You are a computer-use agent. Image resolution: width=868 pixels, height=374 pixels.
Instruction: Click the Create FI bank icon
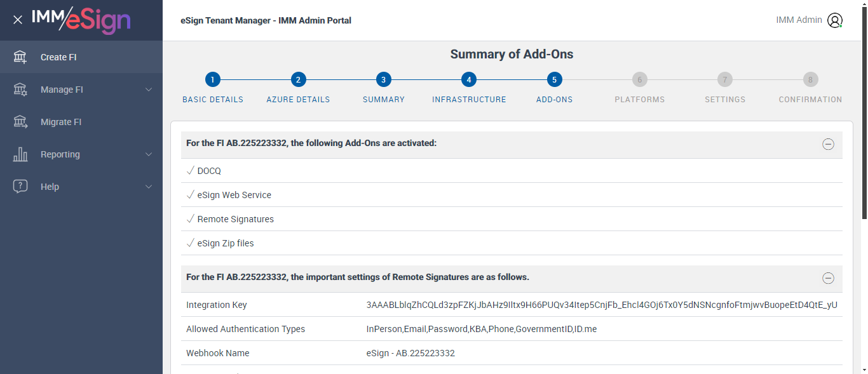[20, 57]
